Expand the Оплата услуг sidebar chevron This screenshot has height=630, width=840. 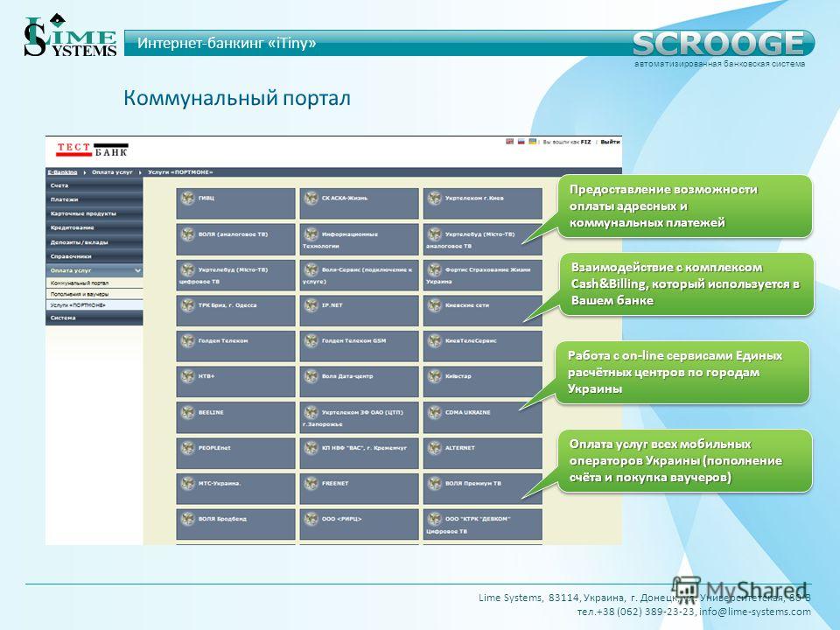137,270
